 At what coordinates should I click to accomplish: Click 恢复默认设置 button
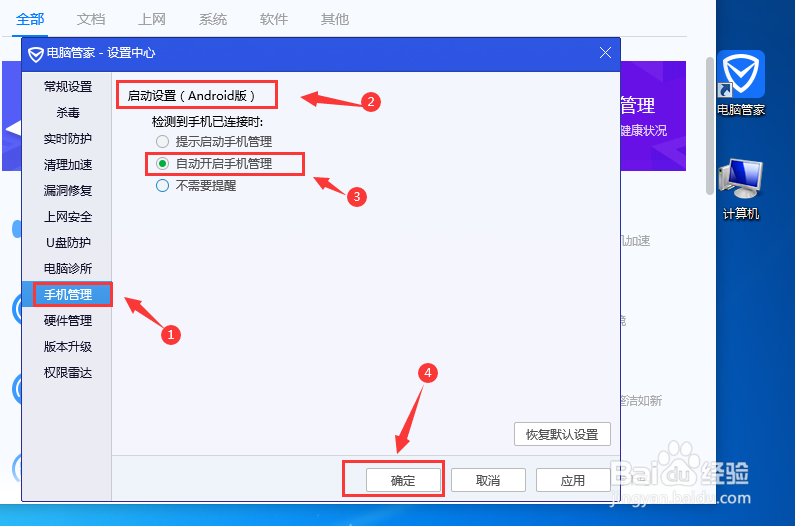(562, 434)
